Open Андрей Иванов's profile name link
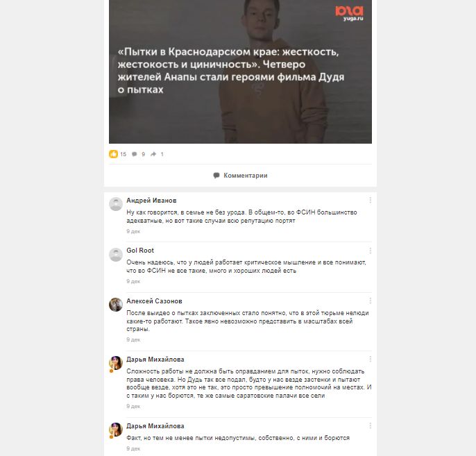476x456 pixels. 151,201
